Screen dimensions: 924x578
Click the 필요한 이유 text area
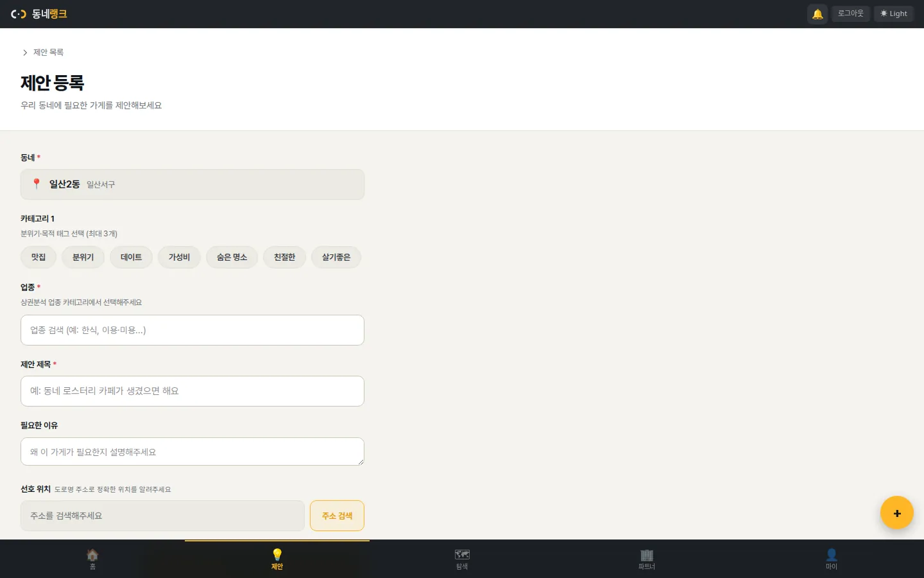coord(193,451)
